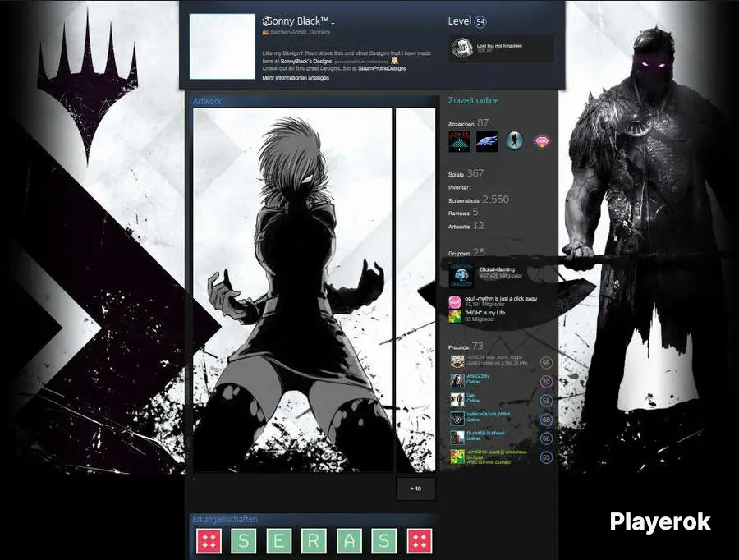Click Mehr Informationen anzeigen
739x560 pixels.
click(296, 78)
